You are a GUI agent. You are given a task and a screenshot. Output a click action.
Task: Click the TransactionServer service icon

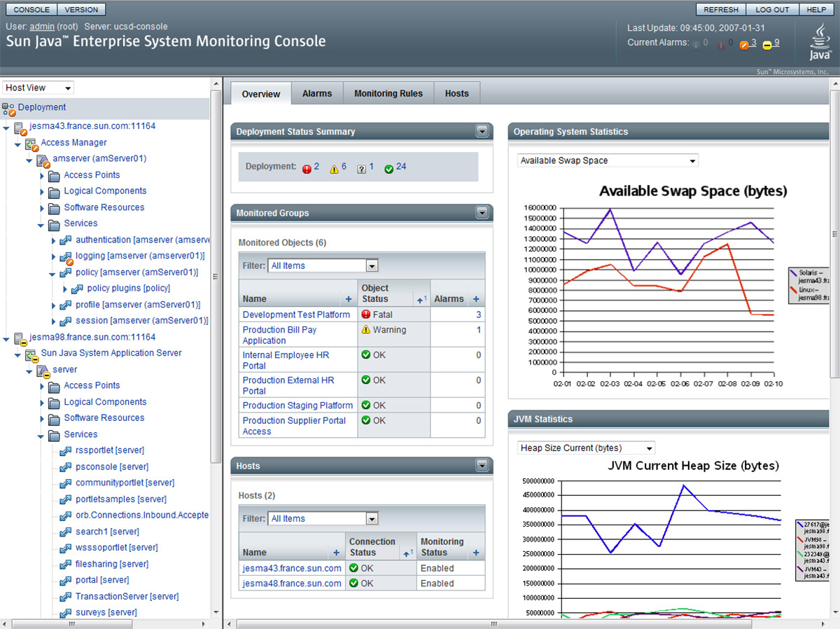click(66, 597)
